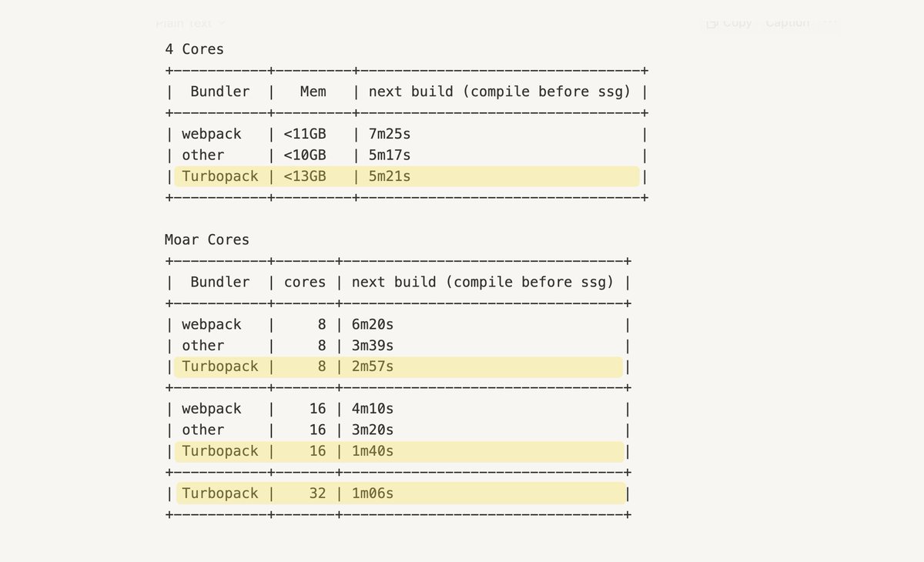The height and width of the screenshot is (562, 924).
Task: Click 'Turbopack' in the 1m40s row
Action: coord(220,451)
